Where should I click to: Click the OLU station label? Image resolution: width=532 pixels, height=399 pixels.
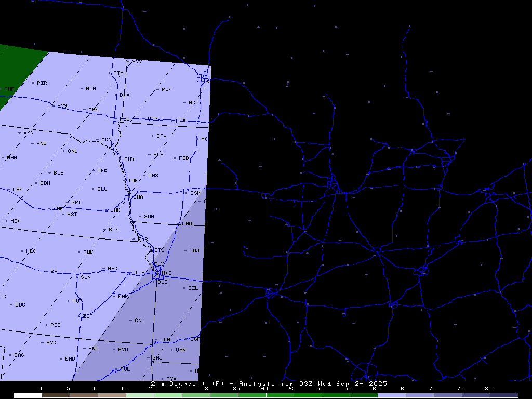point(102,189)
